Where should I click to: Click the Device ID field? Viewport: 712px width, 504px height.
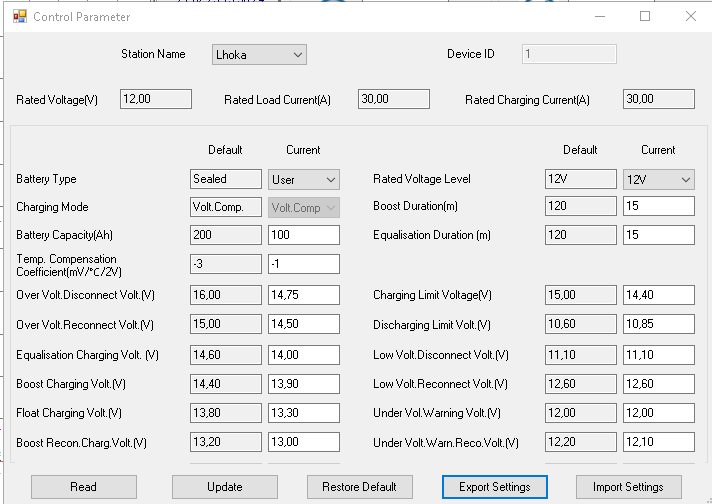[569, 54]
